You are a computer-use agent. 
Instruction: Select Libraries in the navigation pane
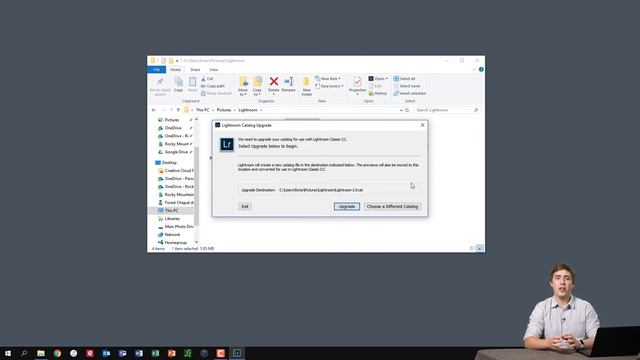(172, 219)
